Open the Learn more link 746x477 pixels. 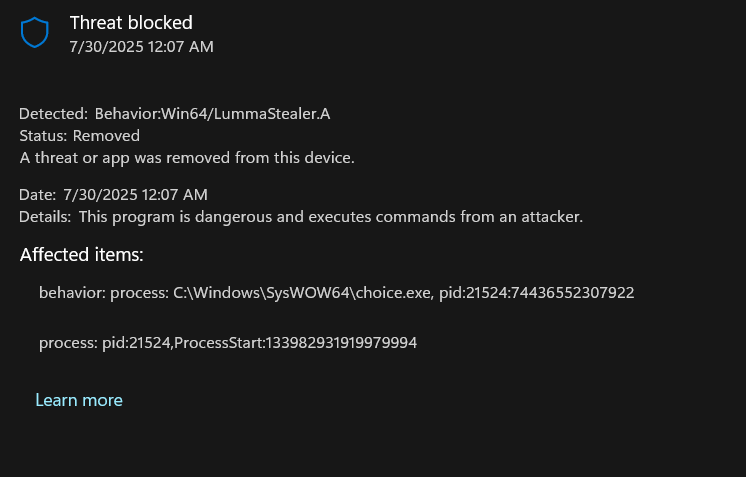click(x=79, y=400)
